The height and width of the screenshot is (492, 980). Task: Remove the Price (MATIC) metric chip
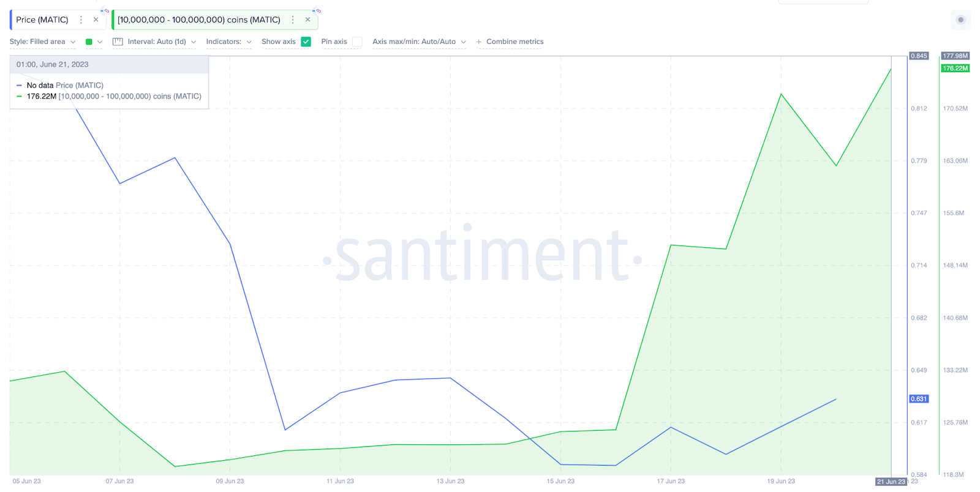[96, 20]
